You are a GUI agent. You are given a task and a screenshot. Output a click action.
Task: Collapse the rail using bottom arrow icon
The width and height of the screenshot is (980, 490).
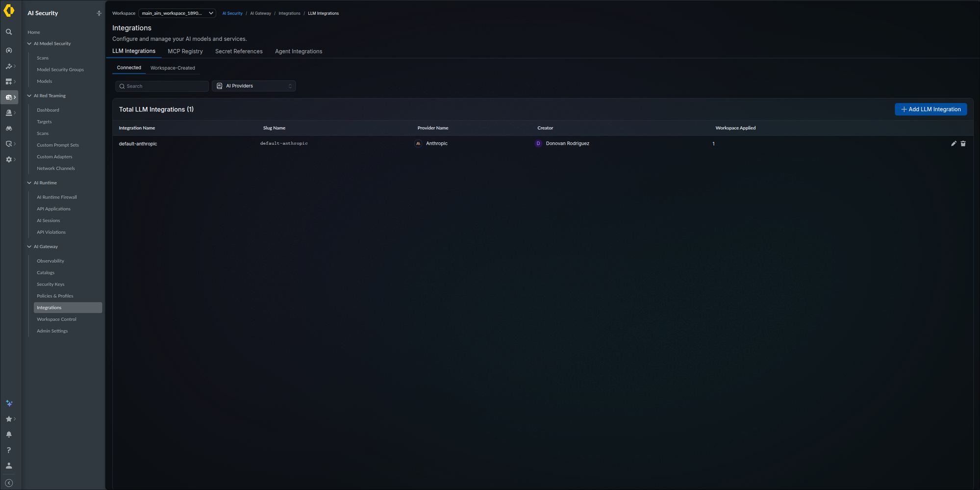[x=9, y=483]
